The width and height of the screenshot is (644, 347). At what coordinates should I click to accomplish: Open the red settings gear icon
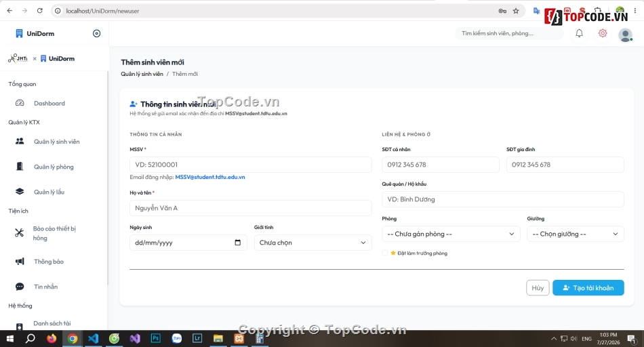(x=603, y=33)
